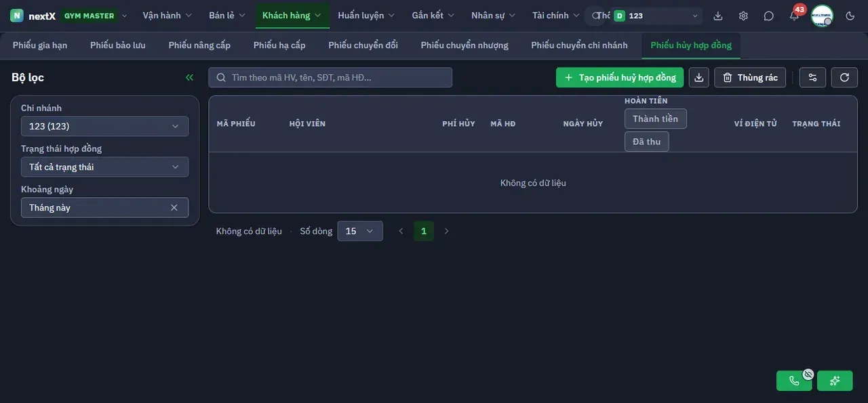Viewport: 868px width, 403px height.
Task: Click the nextX logo icon
Action: coord(17,16)
